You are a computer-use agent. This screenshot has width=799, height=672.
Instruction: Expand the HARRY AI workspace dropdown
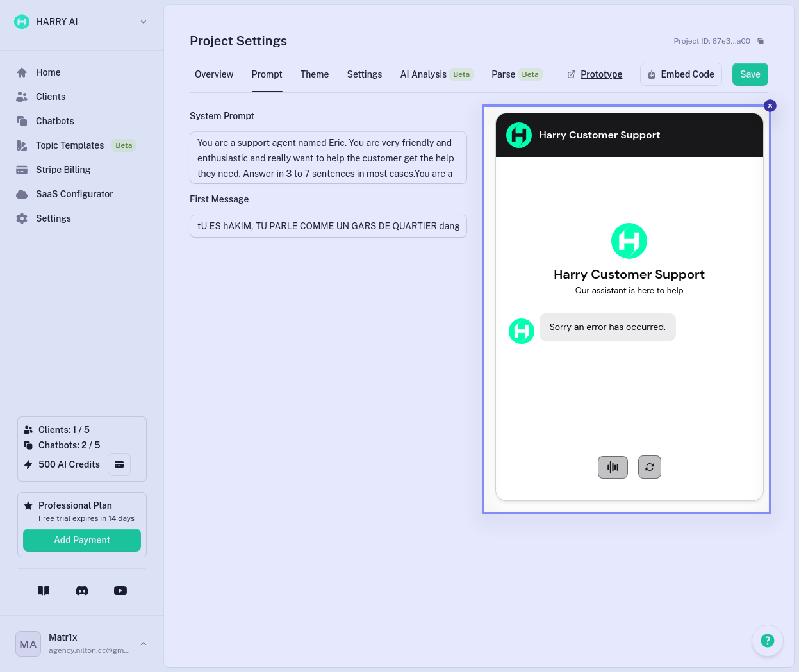pos(144,22)
